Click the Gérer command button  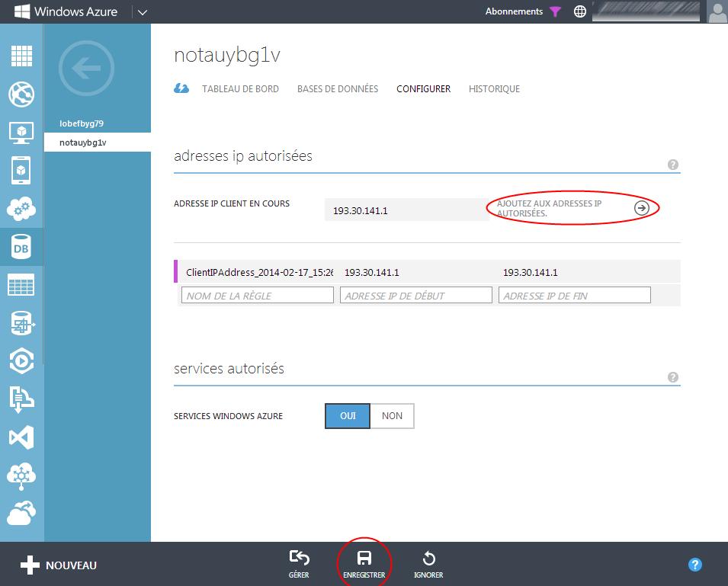pyautogui.click(x=299, y=564)
